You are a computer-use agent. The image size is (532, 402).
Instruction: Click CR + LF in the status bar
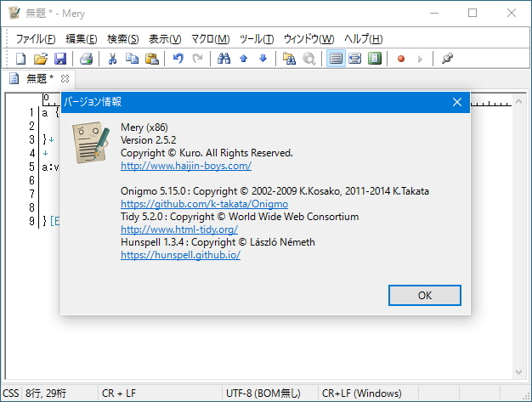click(x=119, y=394)
